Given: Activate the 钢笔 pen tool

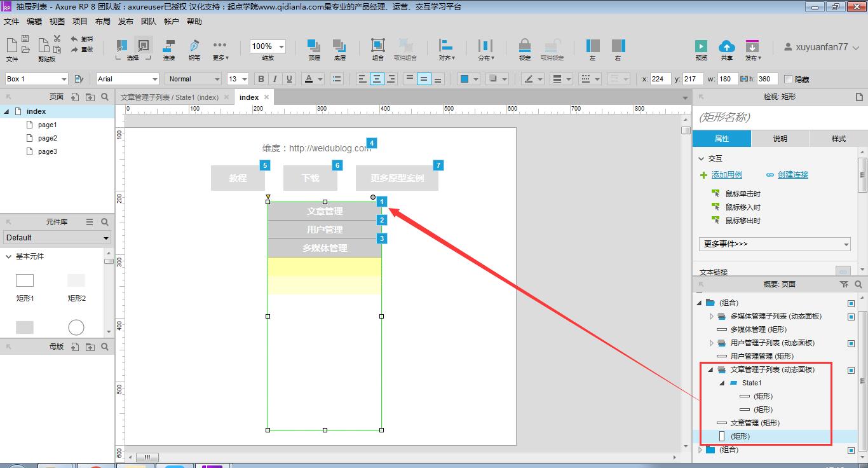Looking at the screenshot, I should pyautogui.click(x=194, y=45).
